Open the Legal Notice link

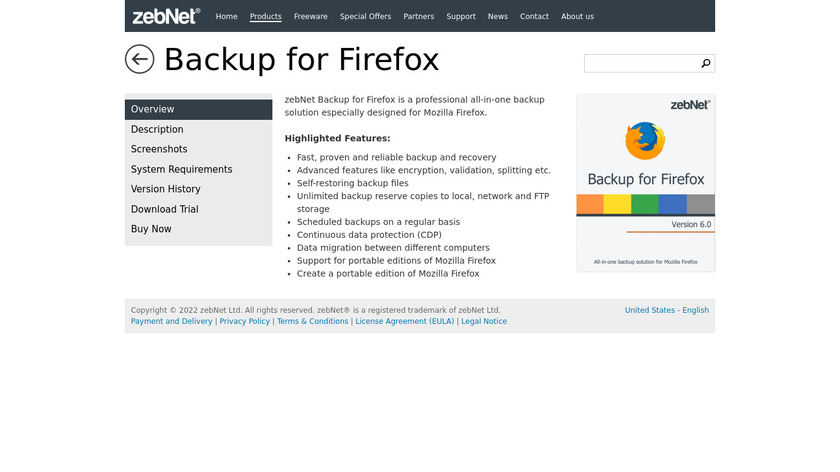484,321
